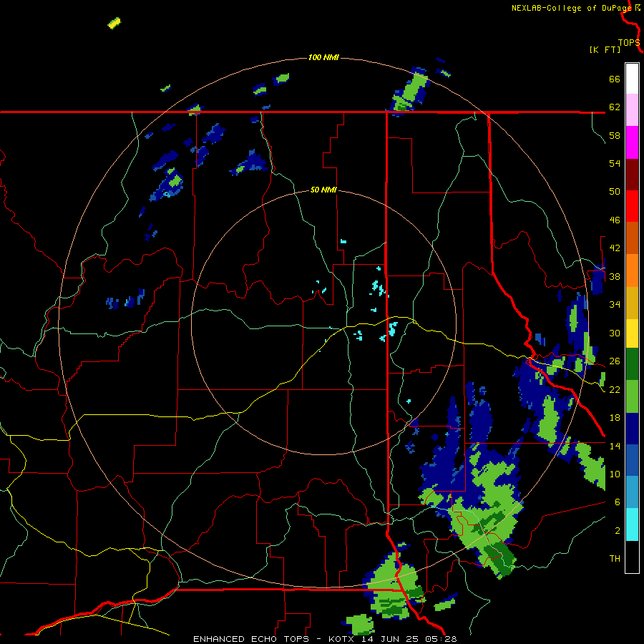Click the 62 value on the scale
The width and height of the screenshot is (644, 644).
point(615,107)
